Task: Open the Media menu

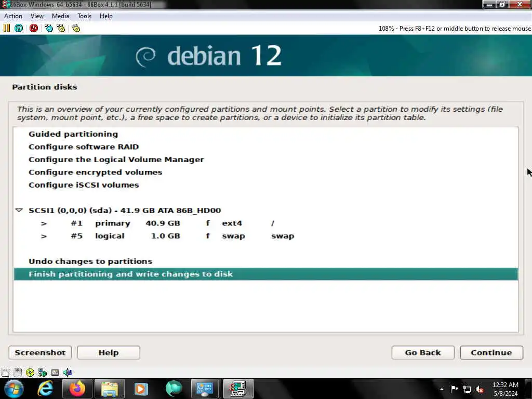Action: point(60,16)
